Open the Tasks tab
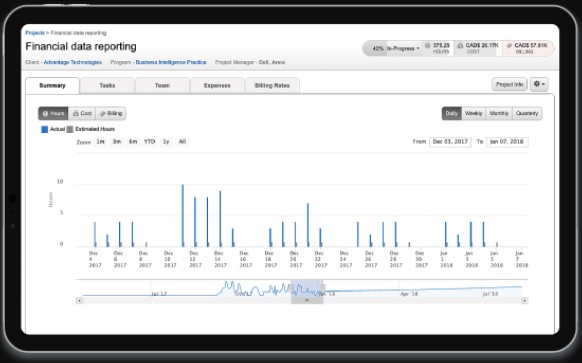 [x=107, y=85]
